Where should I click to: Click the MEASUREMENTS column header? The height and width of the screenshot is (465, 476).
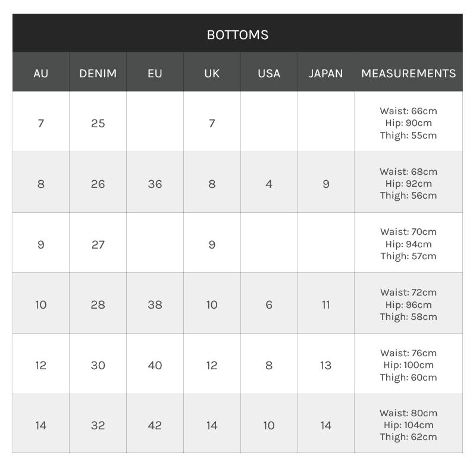tap(408, 73)
